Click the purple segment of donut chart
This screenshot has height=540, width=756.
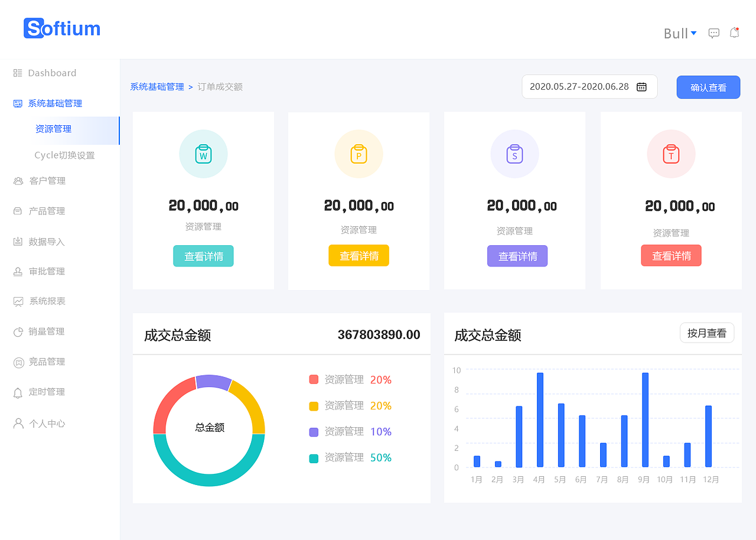tap(213, 381)
